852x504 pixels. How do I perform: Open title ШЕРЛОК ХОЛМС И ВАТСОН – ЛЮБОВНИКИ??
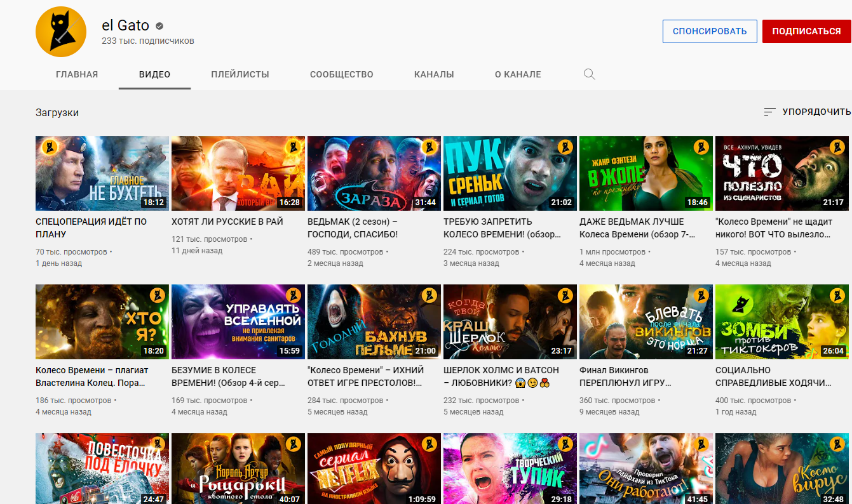tap(501, 376)
